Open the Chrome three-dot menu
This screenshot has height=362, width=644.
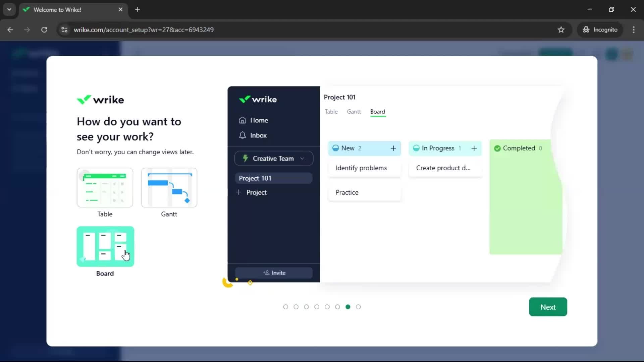634,30
